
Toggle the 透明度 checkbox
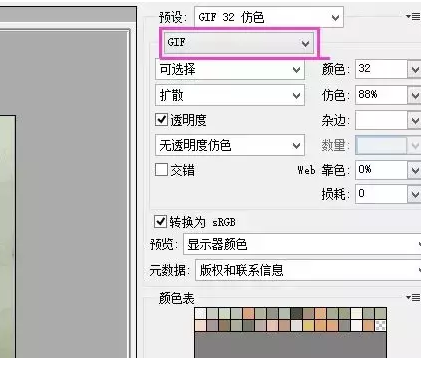(x=161, y=119)
